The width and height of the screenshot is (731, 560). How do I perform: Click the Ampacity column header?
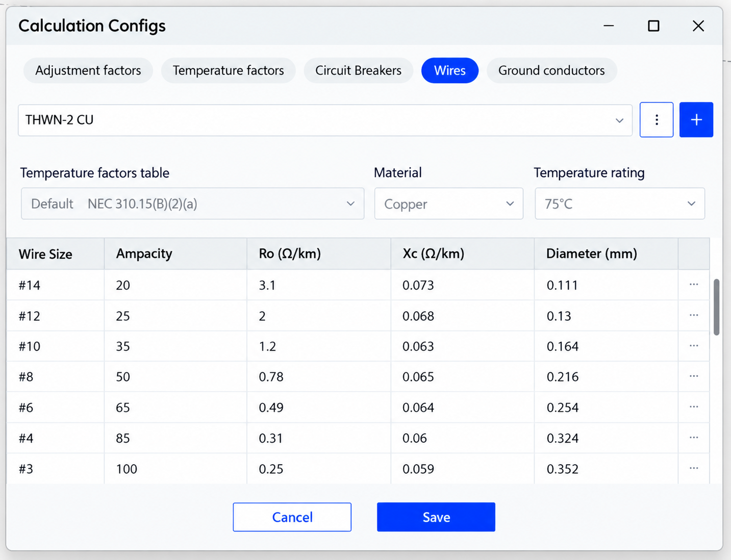tap(175, 254)
